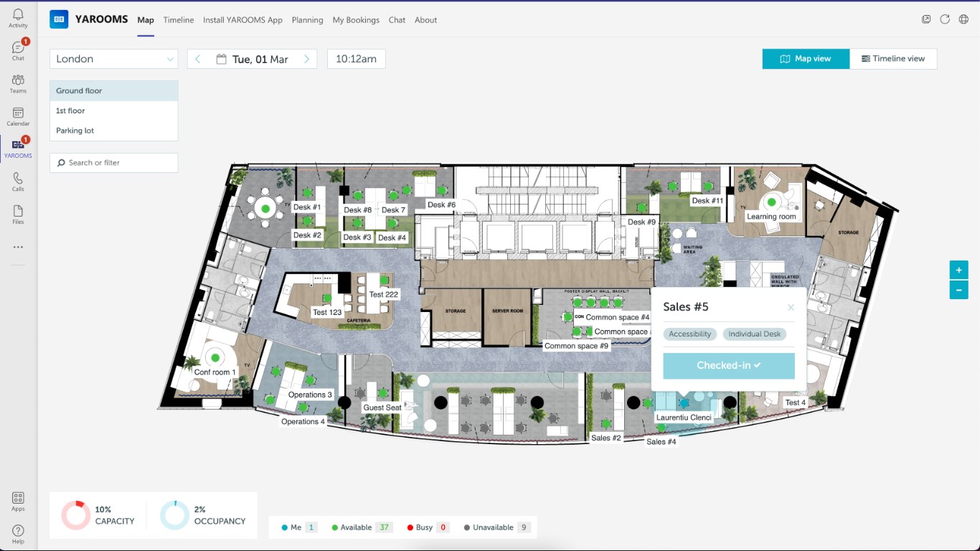Open Install YAROOMS App tab
The width and height of the screenshot is (980, 551).
coord(242,20)
